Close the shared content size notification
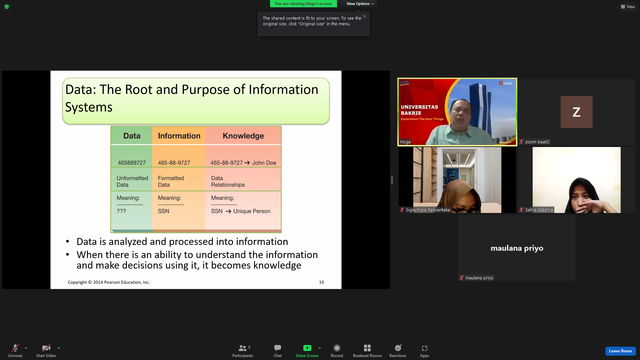Viewport: 640px width, 360px height. (364, 16)
